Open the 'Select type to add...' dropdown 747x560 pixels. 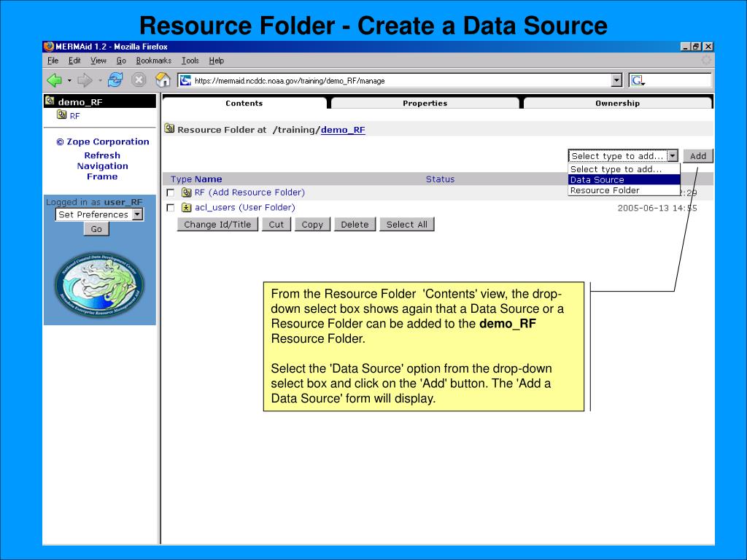623,156
